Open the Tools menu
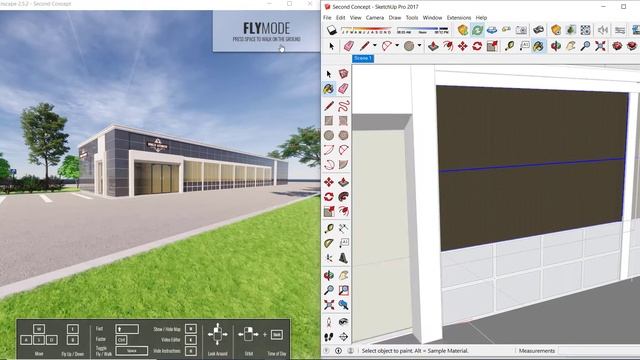 coord(412,18)
